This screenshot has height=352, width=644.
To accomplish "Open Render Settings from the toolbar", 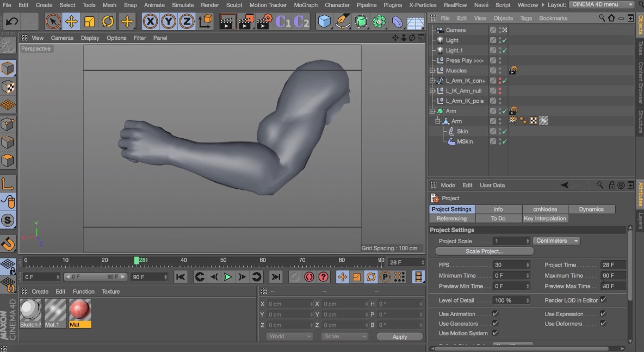I will click(x=263, y=21).
